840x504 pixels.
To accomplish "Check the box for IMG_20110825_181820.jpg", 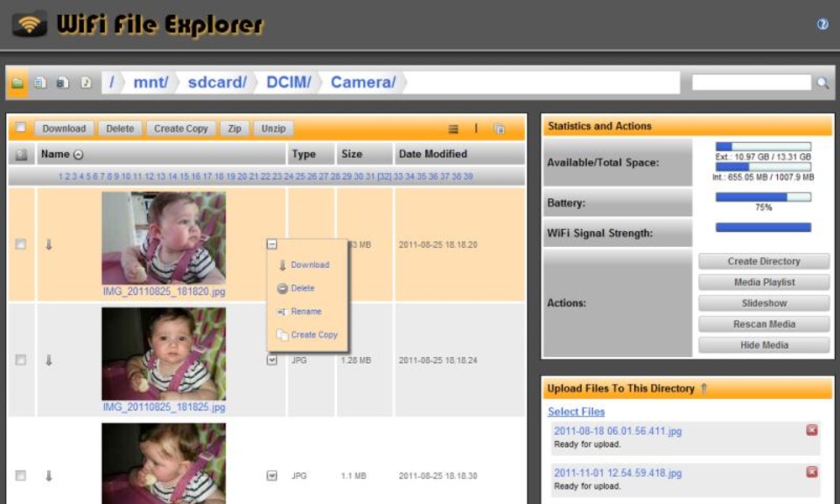I will (x=20, y=244).
